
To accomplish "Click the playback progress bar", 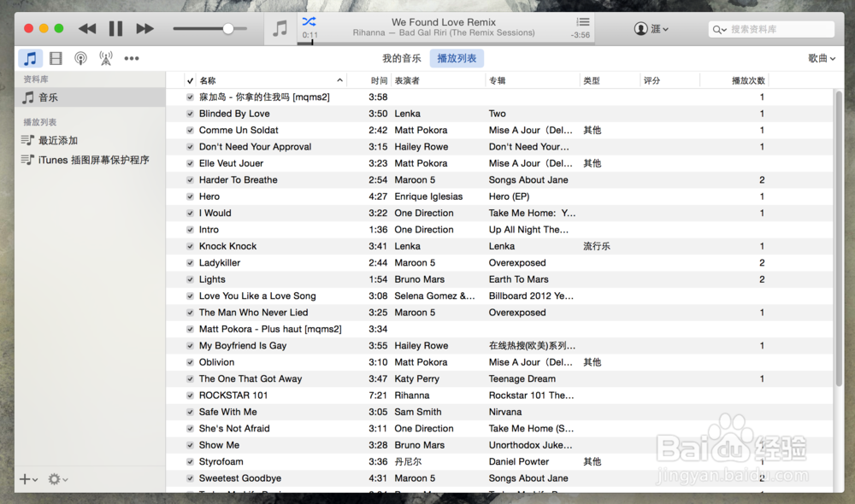I will tap(445, 43).
